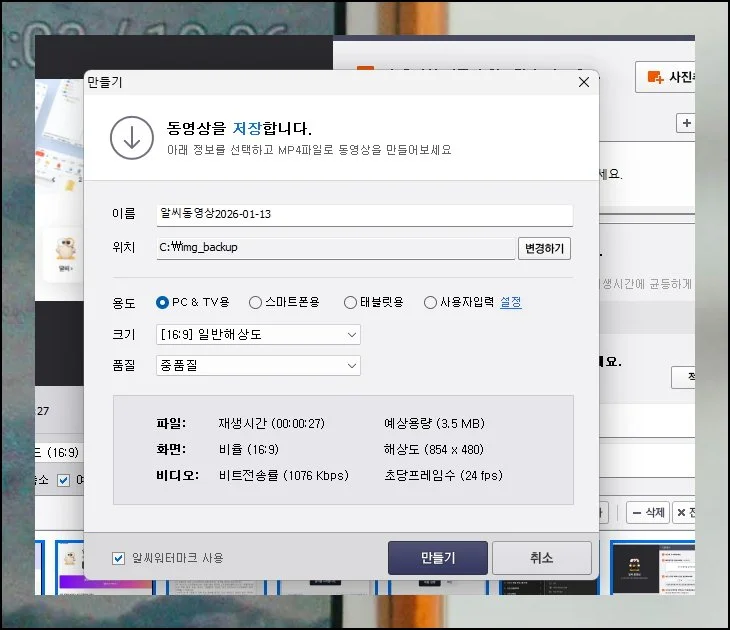Click the plus button behind the dialog
This screenshot has width=730, height=630.
686,124
